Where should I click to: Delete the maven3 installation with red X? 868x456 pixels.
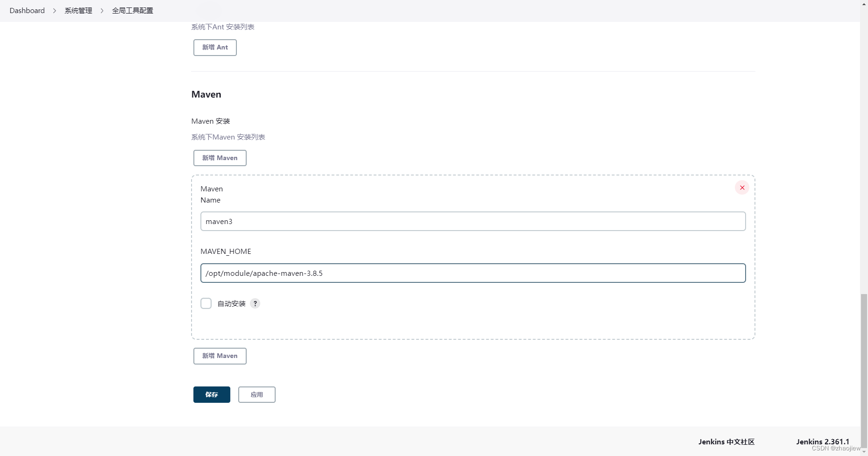(742, 188)
